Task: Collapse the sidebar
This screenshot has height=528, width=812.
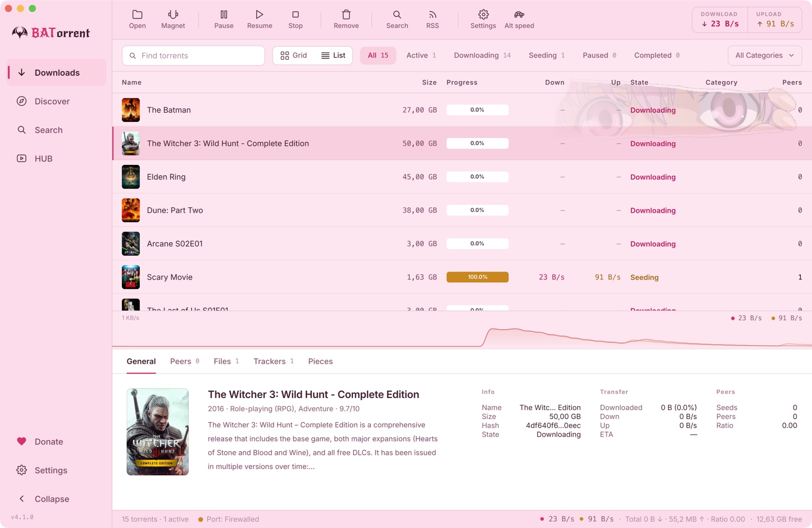Action: (56, 499)
